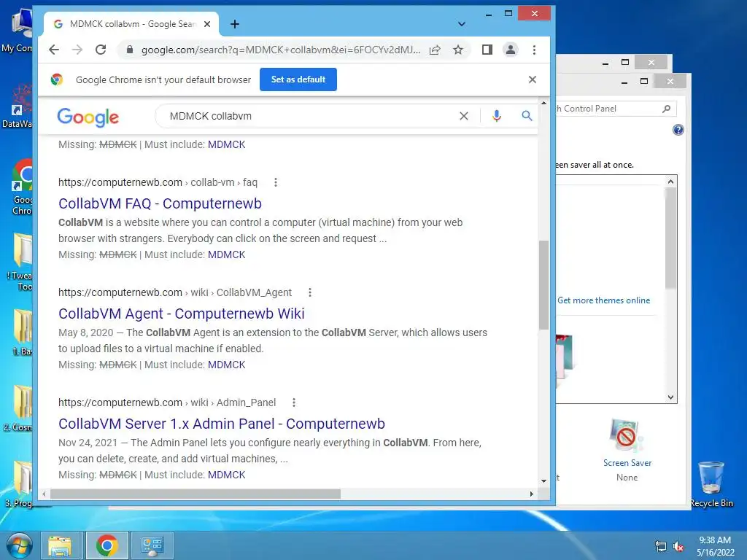This screenshot has width=747, height=560.
Task: Select the Google Chrome desktop shortcut
Action: click(21, 187)
